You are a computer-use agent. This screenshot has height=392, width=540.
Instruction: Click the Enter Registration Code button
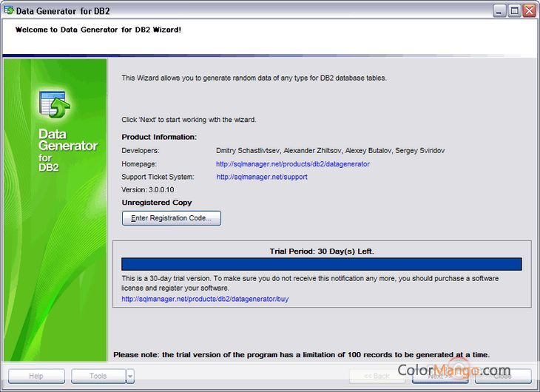(x=171, y=218)
